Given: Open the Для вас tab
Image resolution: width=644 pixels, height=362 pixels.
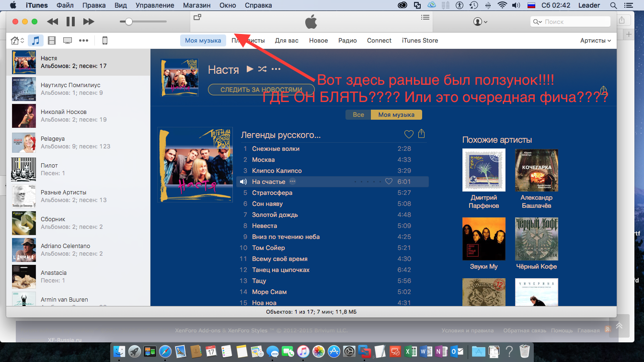Looking at the screenshot, I should [287, 41].
